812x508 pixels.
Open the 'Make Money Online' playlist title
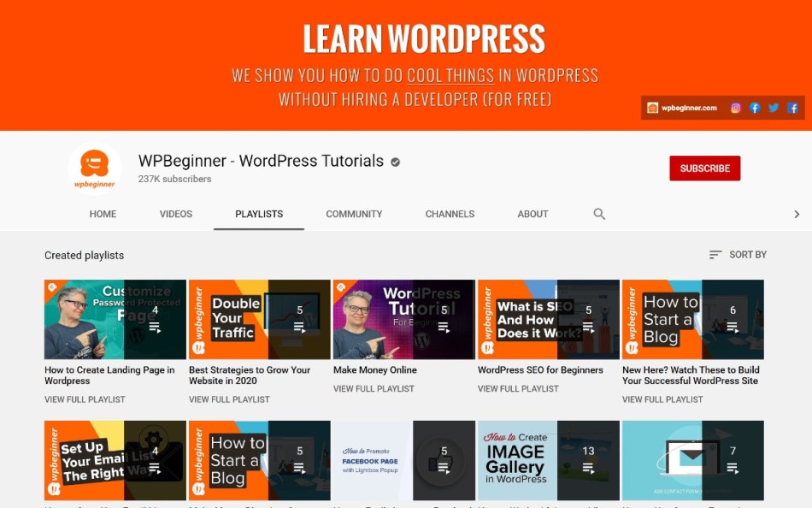[375, 370]
